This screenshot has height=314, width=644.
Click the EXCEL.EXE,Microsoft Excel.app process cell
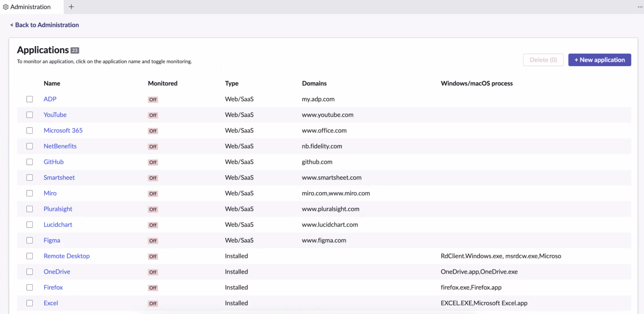[x=484, y=303]
